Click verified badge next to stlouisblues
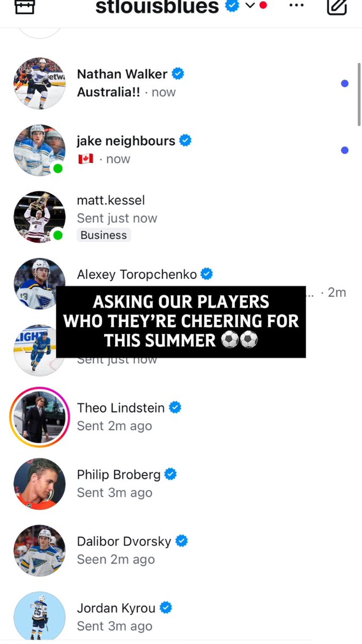 pyautogui.click(x=232, y=6)
